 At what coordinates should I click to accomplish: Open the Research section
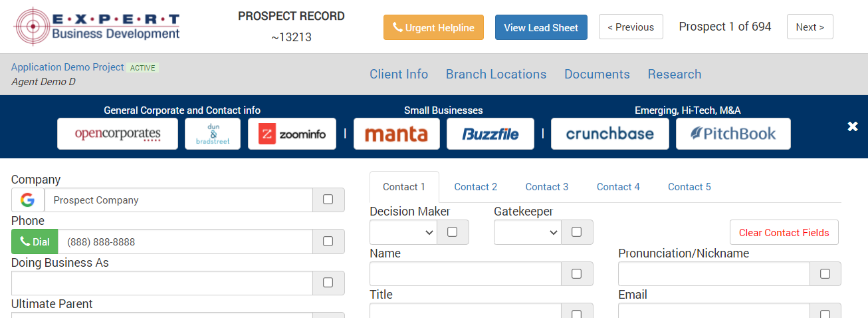pos(675,74)
